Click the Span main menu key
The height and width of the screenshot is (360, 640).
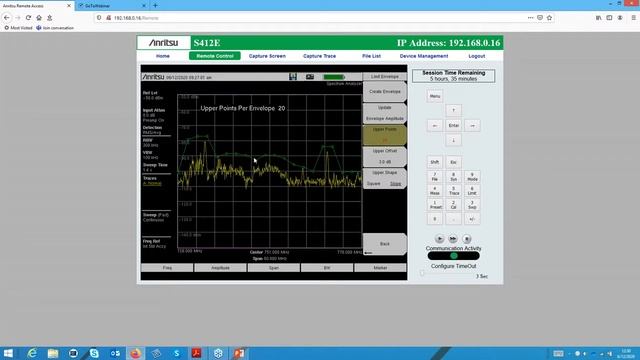[x=274, y=268]
